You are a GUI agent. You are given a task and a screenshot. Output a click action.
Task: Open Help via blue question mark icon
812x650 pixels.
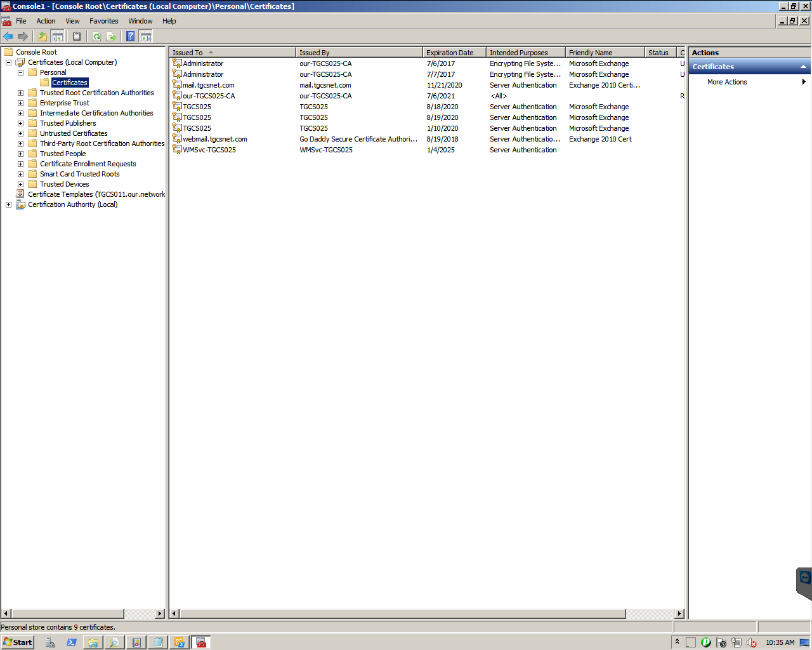point(130,36)
